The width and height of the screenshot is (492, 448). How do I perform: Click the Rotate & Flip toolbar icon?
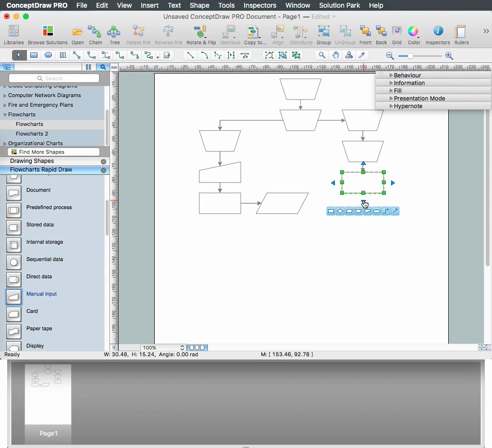click(201, 32)
